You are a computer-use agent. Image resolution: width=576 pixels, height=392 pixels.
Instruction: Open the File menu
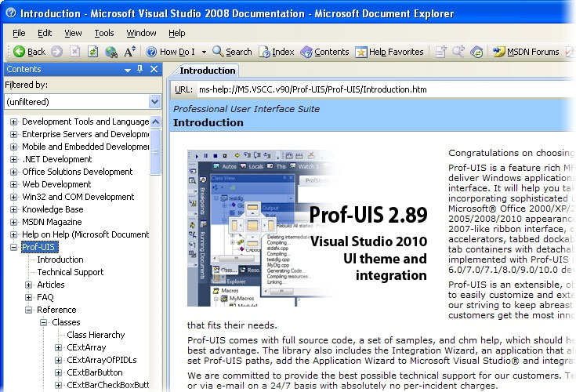tap(19, 33)
